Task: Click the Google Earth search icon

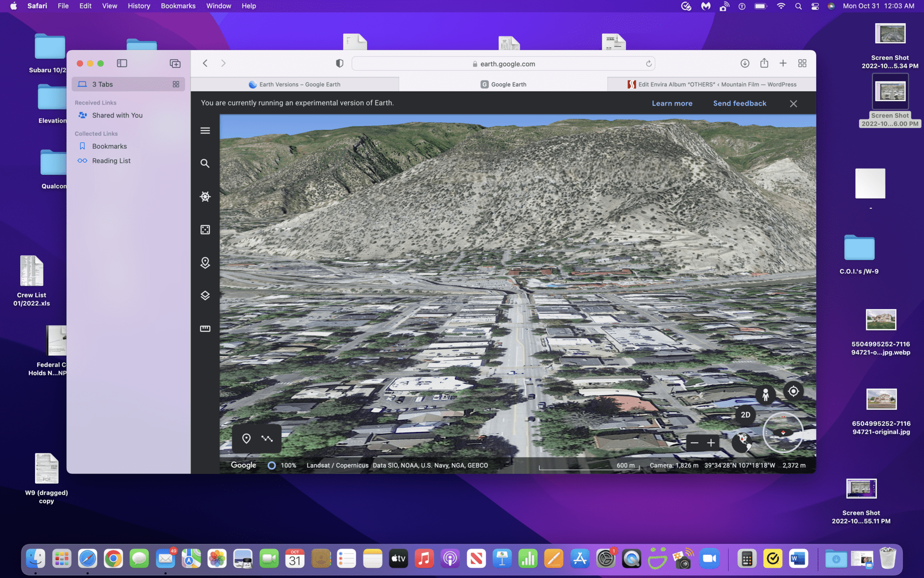Action: 205,163
